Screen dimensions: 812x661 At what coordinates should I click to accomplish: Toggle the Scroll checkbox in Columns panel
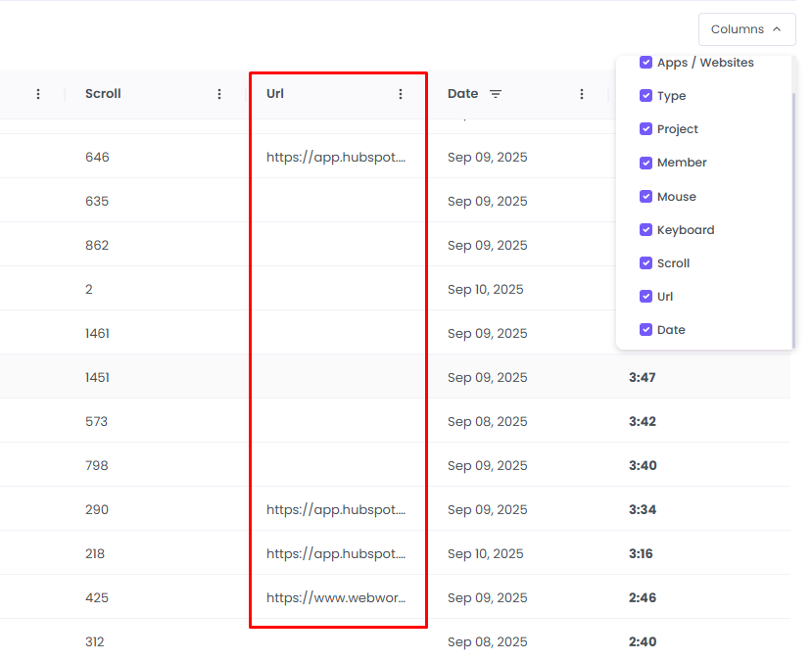[x=645, y=262]
